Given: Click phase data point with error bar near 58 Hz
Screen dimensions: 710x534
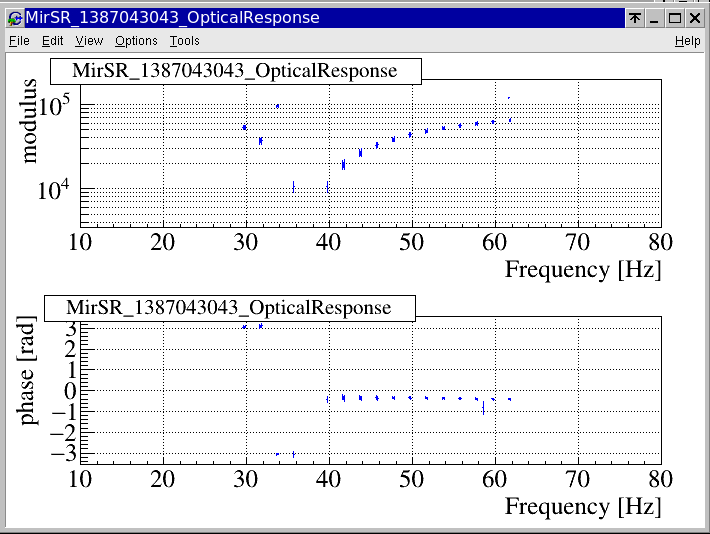Looking at the screenshot, I should pos(483,405).
